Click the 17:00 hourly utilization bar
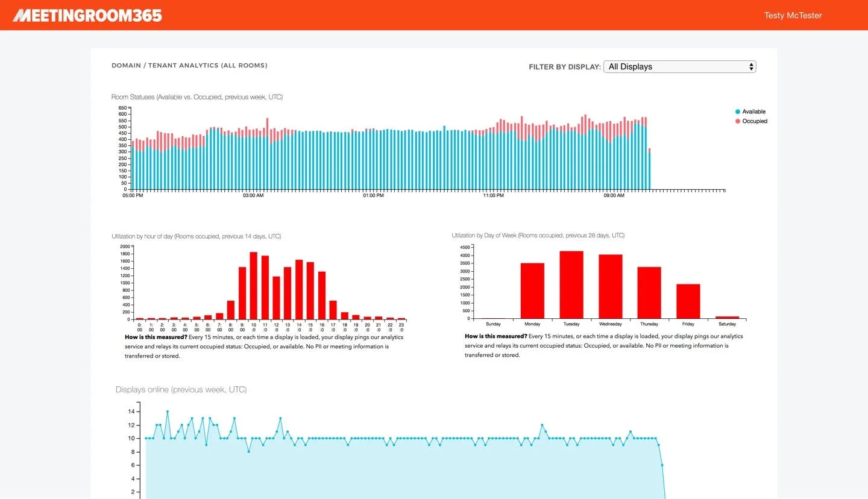Viewport: 868px width, 499px height. [333, 310]
